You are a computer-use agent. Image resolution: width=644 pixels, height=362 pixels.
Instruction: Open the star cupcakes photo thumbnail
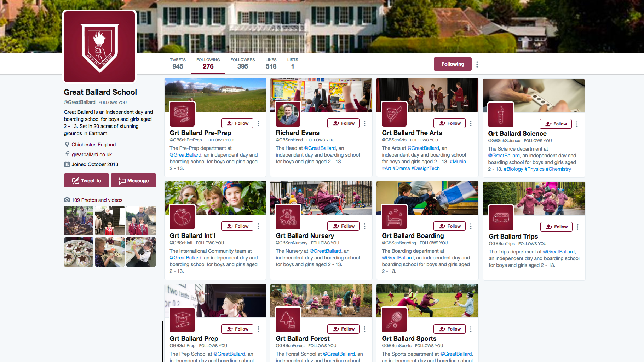click(79, 252)
